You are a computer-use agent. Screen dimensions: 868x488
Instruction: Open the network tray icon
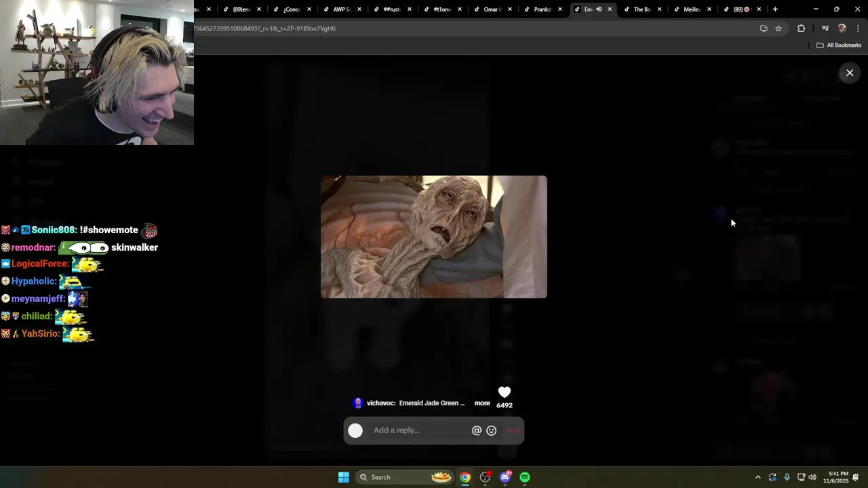coord(801,477)
